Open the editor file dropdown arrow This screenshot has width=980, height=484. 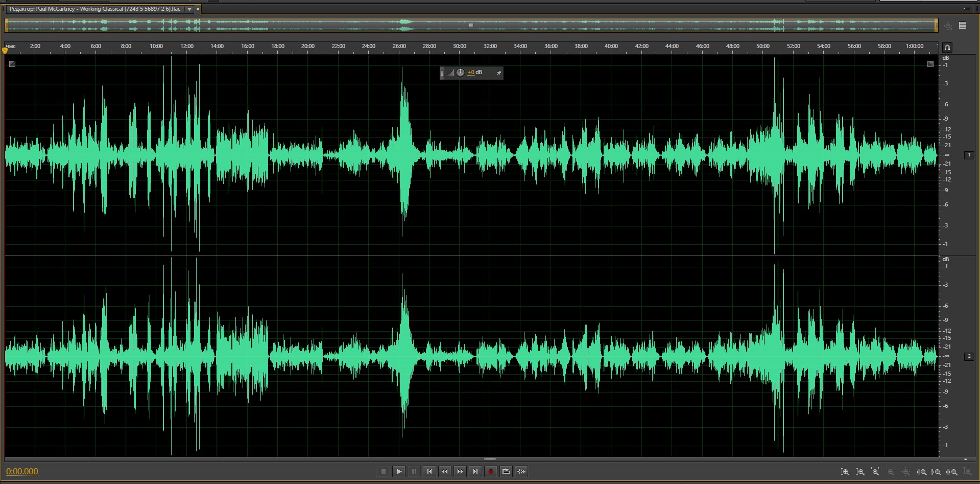(x=189, y=9)
